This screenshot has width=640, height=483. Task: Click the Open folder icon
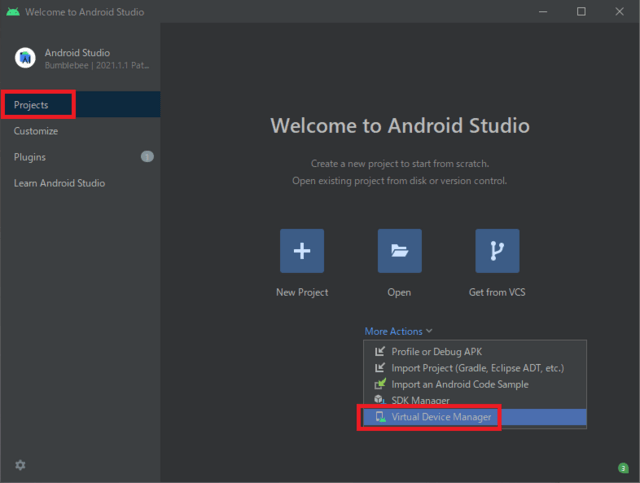point(399,251)
